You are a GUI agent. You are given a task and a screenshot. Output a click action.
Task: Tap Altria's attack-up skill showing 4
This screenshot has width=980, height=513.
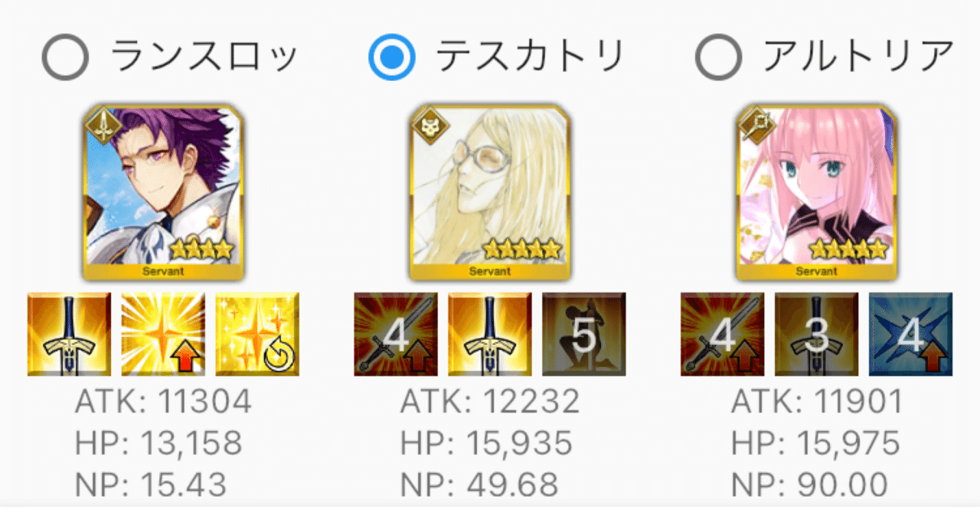click(723, 334)
